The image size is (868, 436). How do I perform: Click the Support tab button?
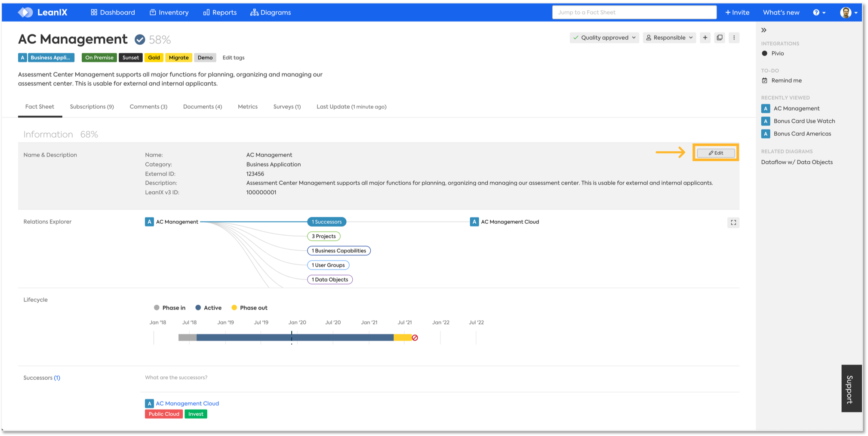click(851, 389)
